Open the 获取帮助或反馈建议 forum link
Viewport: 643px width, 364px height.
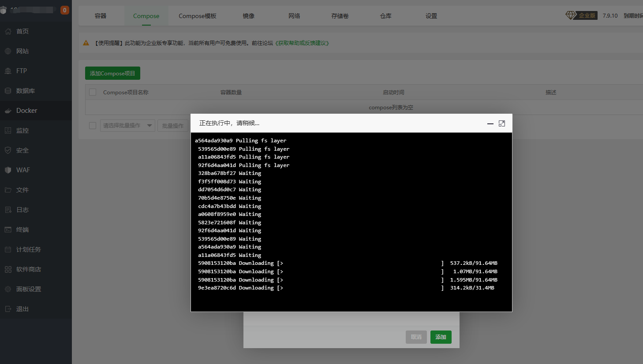pos(302,43)
